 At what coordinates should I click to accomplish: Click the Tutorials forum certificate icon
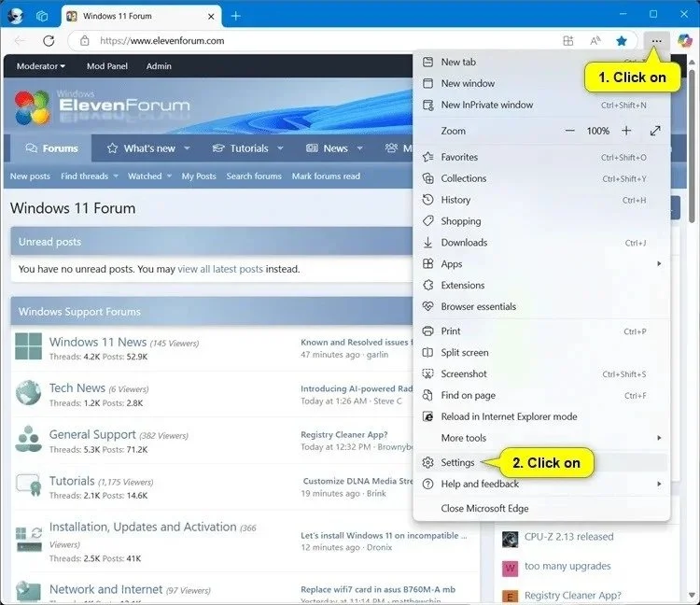[x=30, y=485]
